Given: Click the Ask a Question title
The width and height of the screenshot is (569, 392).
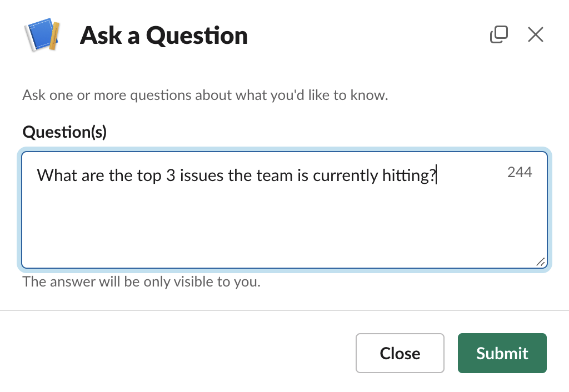Looking at the screenshot, I should (x=163, y=36).
